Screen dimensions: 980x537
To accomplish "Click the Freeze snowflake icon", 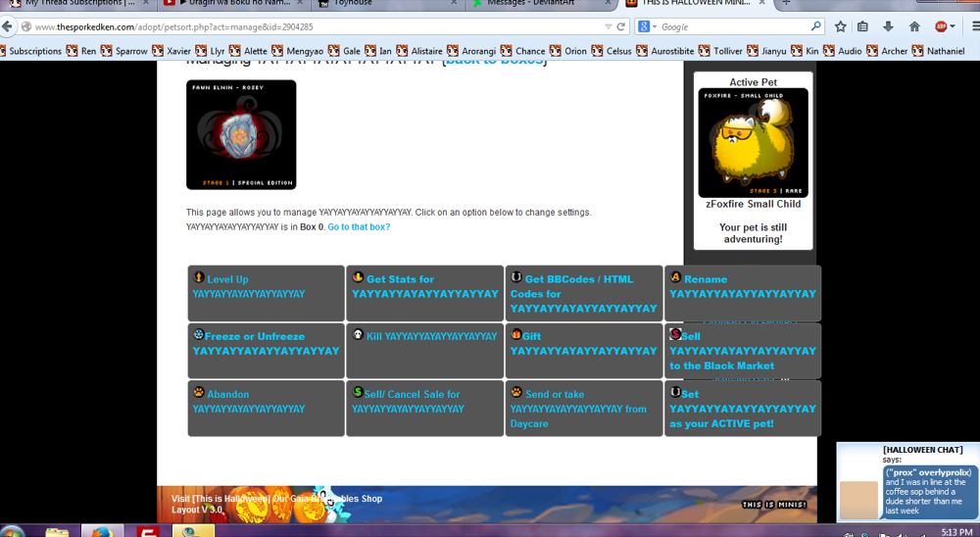I will click(199, 334).
